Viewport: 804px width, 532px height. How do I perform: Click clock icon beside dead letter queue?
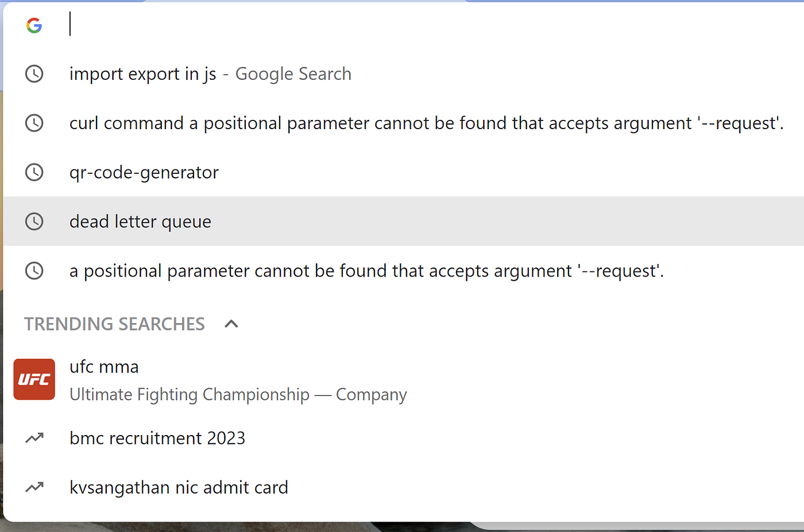click(34, 222)
